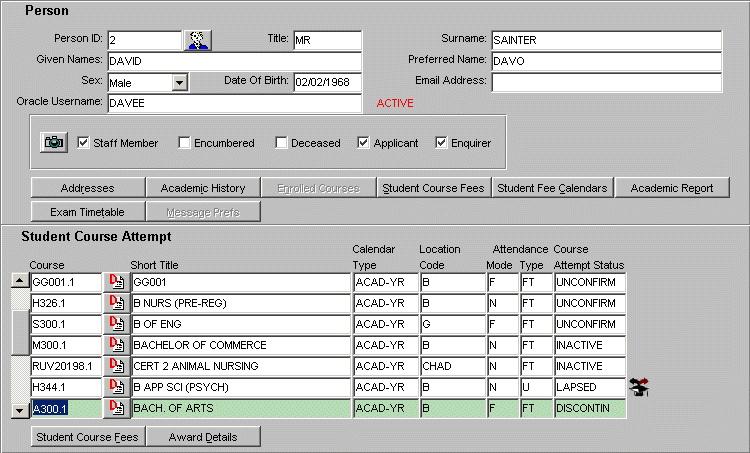This screenshot has width=750, height=453.
Task: Click document icon beside RUV20198.1 course
Action: [117, 366]
